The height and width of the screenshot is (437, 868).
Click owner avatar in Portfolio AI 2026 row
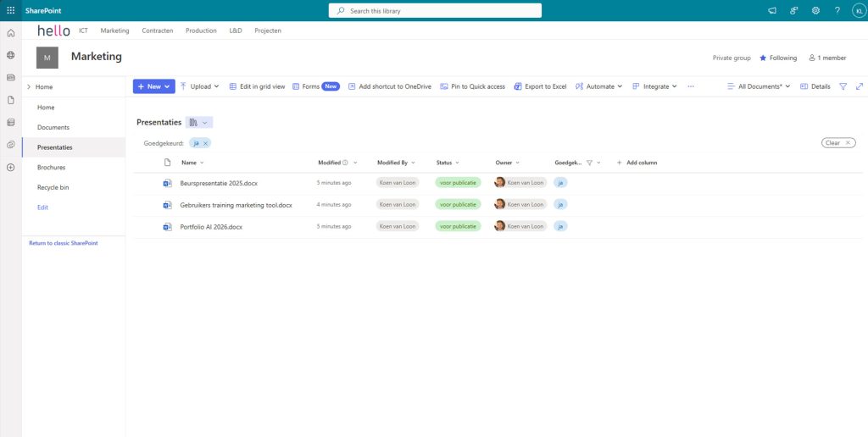(500, 225)
